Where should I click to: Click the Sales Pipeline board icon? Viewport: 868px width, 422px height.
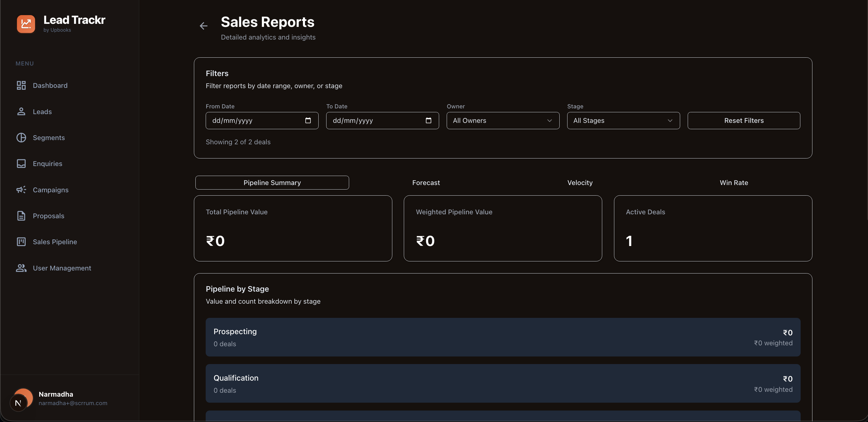[21, 241]
